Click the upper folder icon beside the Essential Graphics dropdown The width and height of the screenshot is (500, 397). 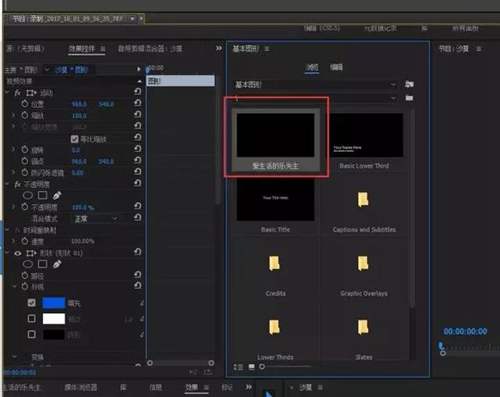(409, 84)
